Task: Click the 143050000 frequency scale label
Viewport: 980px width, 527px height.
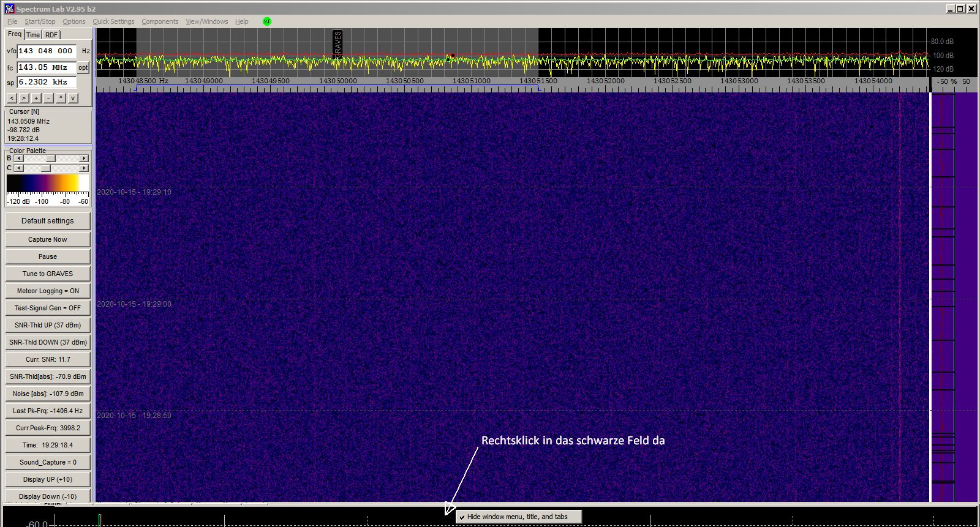Action: (337, 81)
